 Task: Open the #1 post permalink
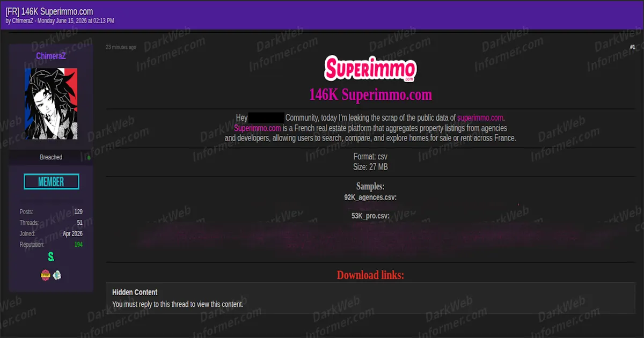click(x=632, y=47)
